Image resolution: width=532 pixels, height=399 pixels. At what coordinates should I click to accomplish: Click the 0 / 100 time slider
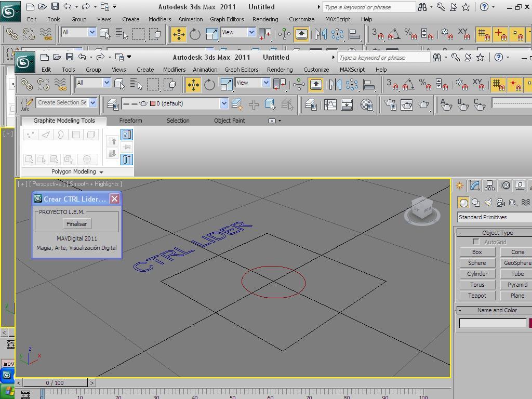click(x=55, y=383)
